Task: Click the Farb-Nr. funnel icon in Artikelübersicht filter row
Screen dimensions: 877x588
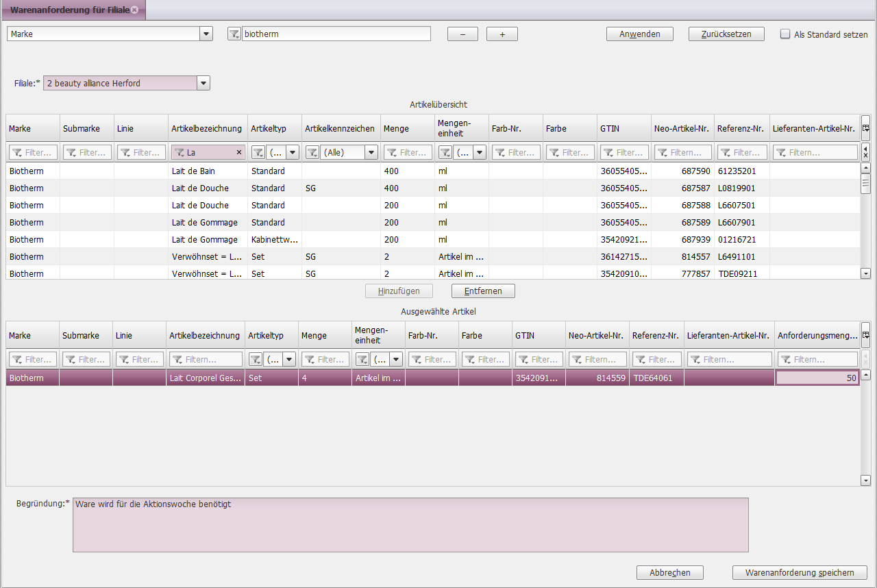Action: [x=500, y=153]
